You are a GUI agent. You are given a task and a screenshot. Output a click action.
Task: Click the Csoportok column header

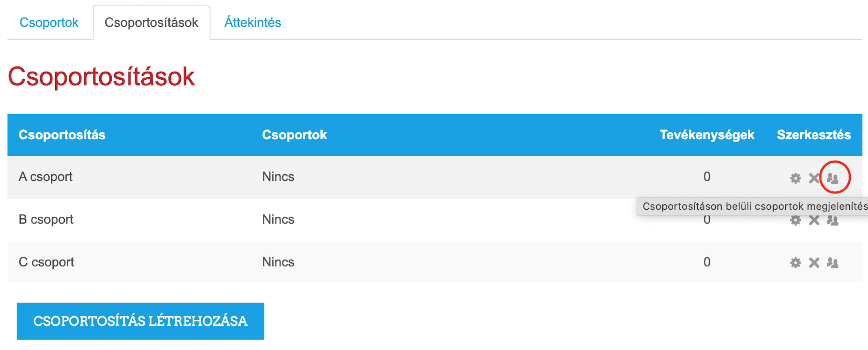tap(294, 134)
